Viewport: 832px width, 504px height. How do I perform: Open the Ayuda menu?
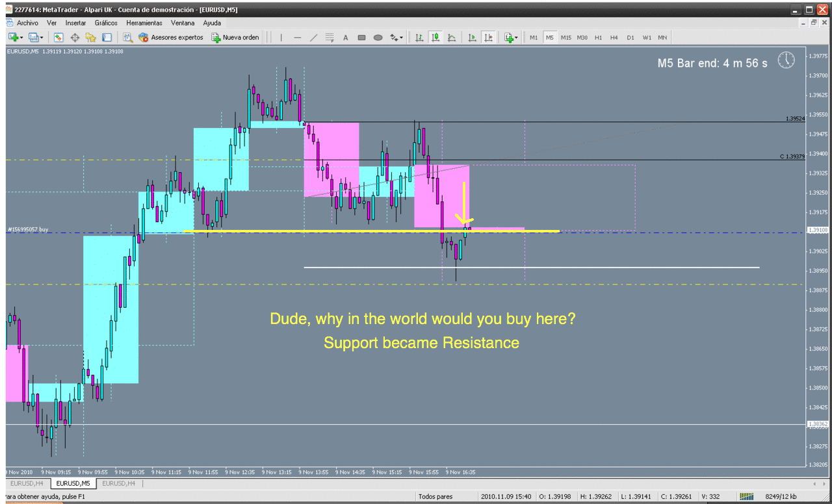tap(213, 23)
